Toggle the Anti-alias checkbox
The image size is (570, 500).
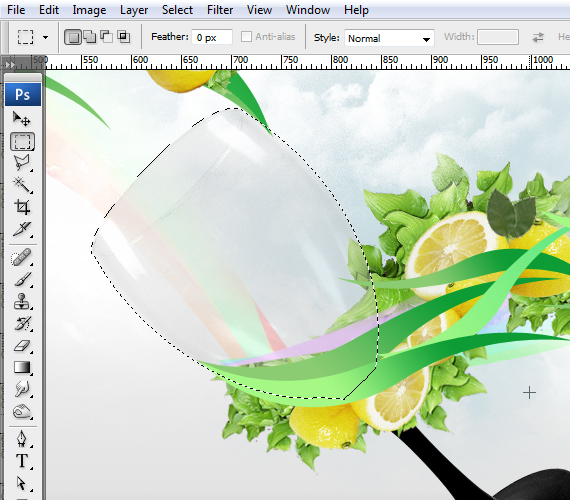[246, 36]
